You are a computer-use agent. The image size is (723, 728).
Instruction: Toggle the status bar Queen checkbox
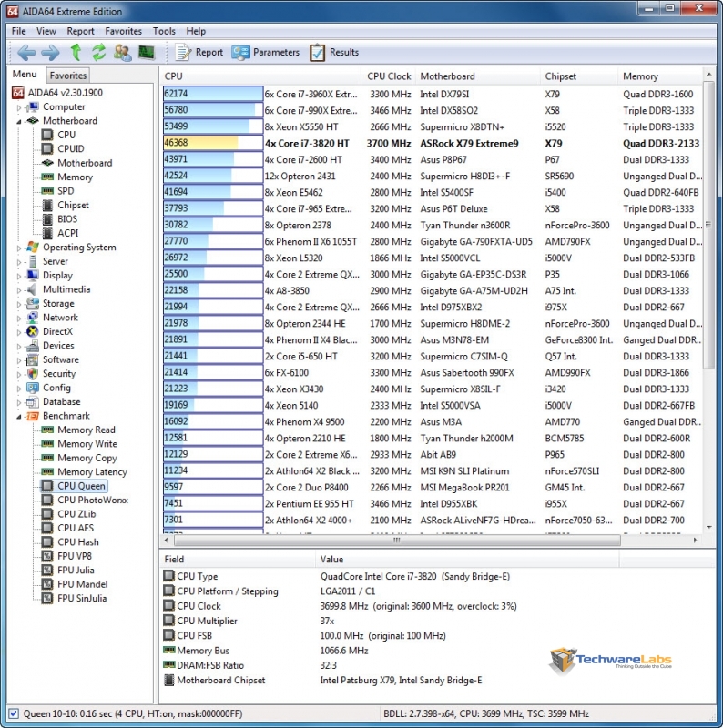[14, 713]
